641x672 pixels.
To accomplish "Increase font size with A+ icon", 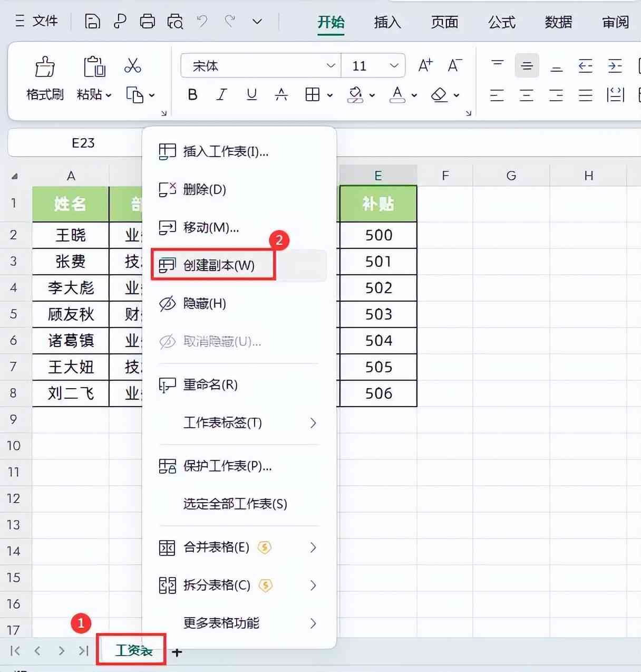I will (425, 66).
